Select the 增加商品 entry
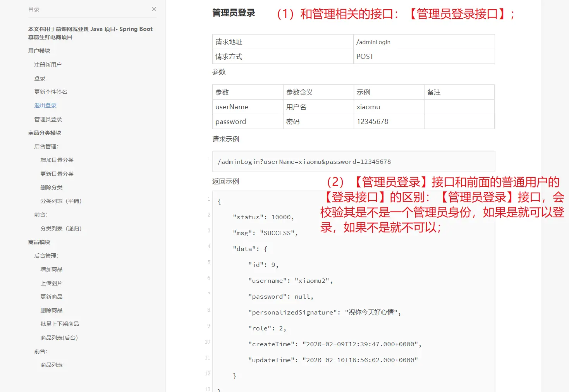This screenshot has height=392, width=569. [52, 269]
